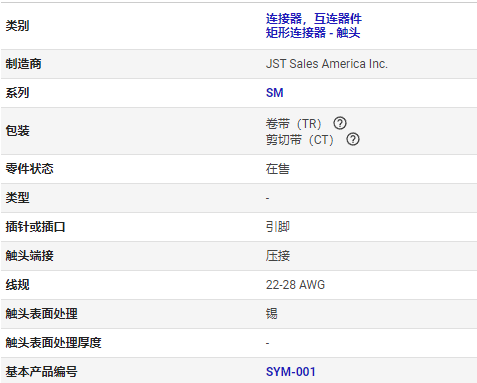Viewport: 477px width, 383px height.
Task: Select the 基本产品编号 row label
Action: 41,372
